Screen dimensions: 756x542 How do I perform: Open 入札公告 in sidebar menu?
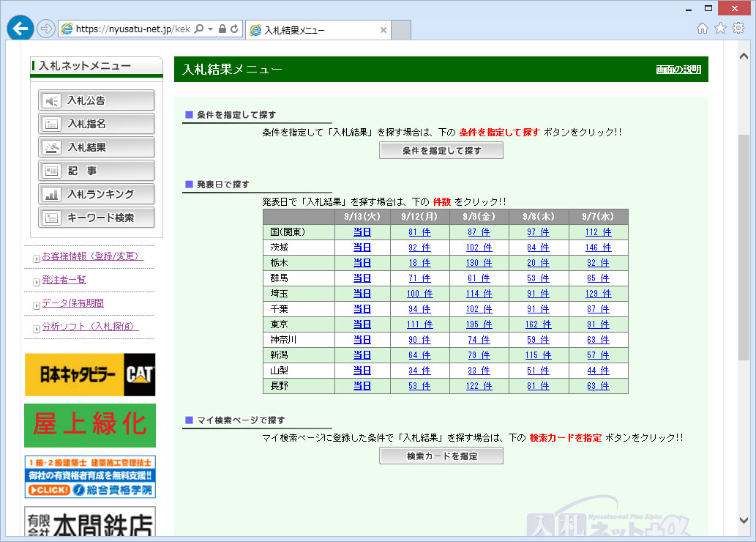(97, 100)
